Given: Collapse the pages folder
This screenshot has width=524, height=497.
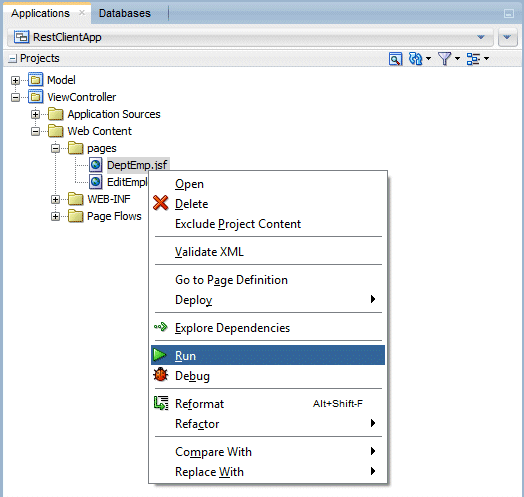Looking at the screenshot, I should pyautogui.click(x=55, y=148).
